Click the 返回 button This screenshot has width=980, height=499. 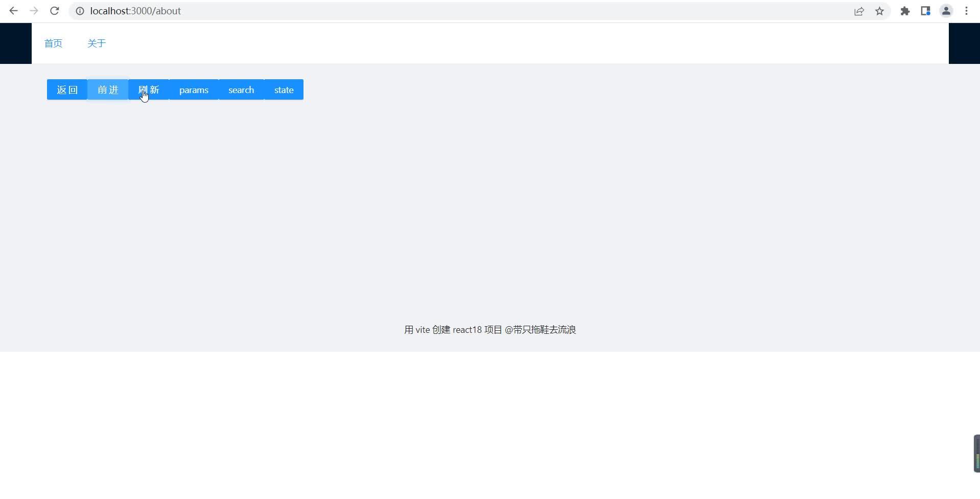66,89
